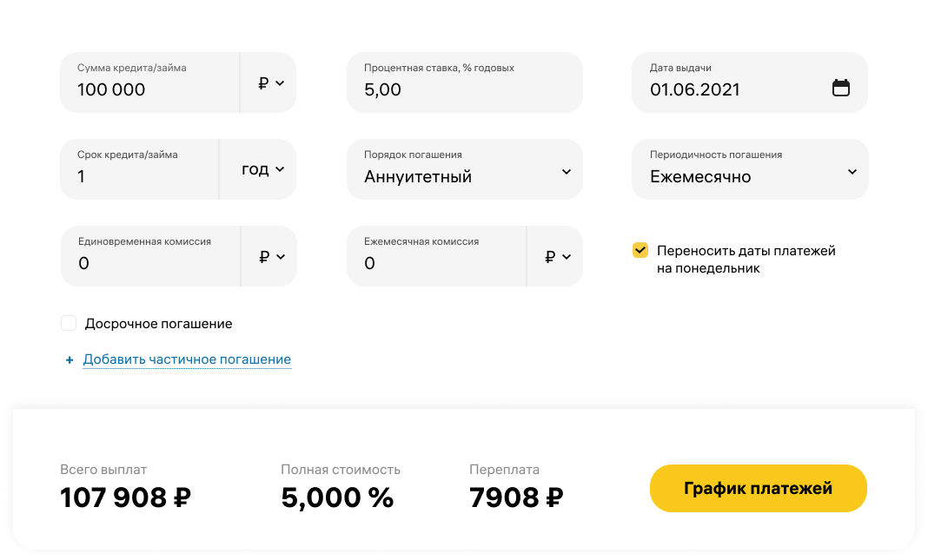This screenshot has width=928, height=560.
Task: Click 'Добавить частичное погашение' link
Action: tap(187, 359)
